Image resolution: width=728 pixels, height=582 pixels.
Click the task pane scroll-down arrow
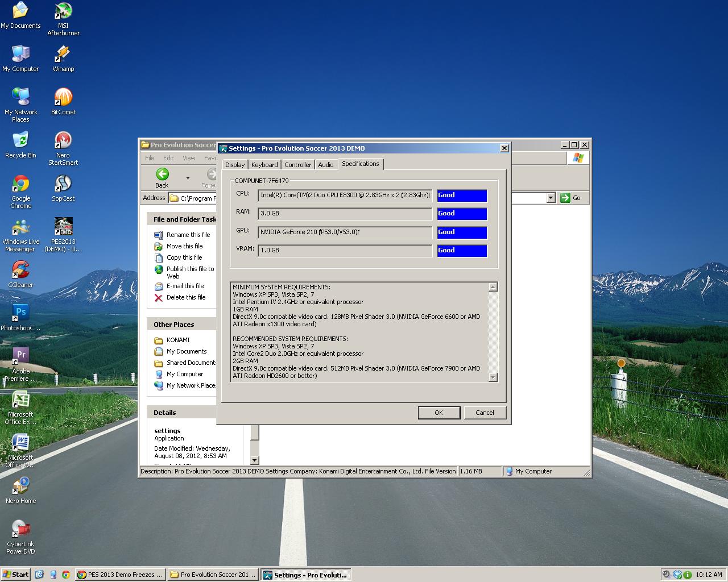254,460
